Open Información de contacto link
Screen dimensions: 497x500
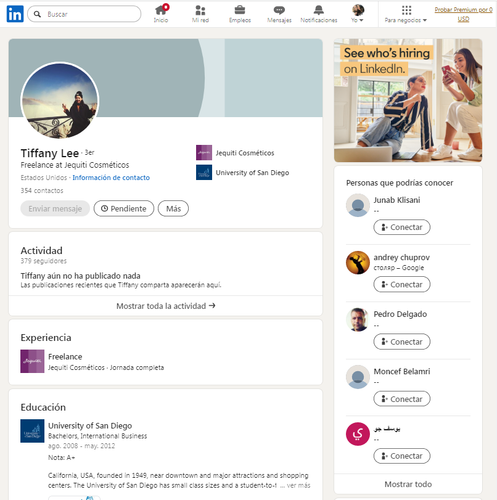(x=111, y=178)
